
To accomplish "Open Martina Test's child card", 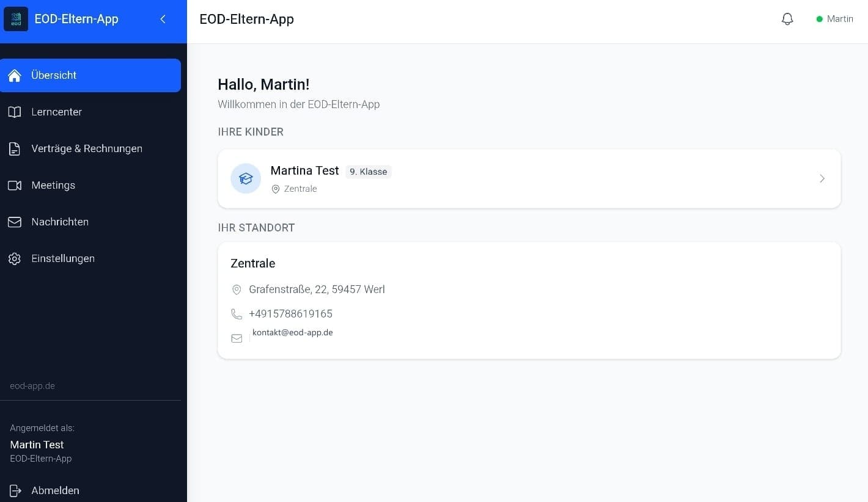I will pos(529,178).
